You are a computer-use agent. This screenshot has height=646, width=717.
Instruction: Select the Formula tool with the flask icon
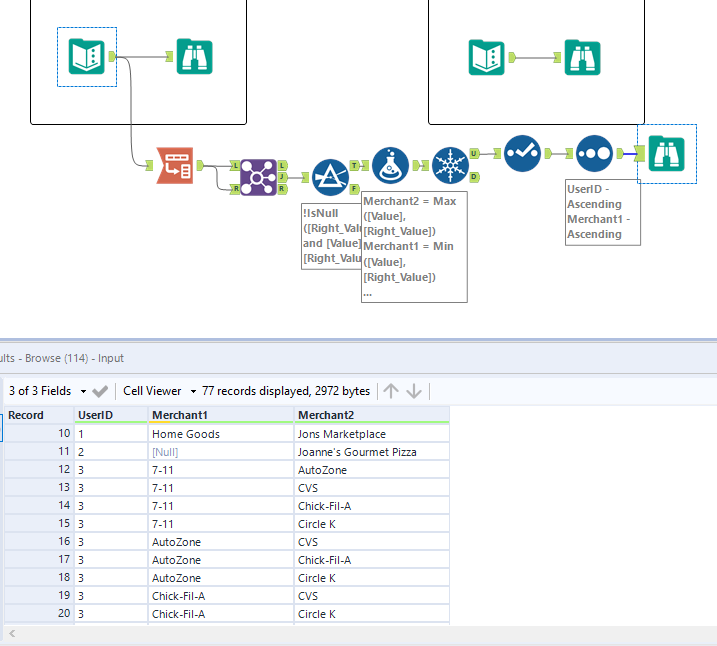click(390, 165)
